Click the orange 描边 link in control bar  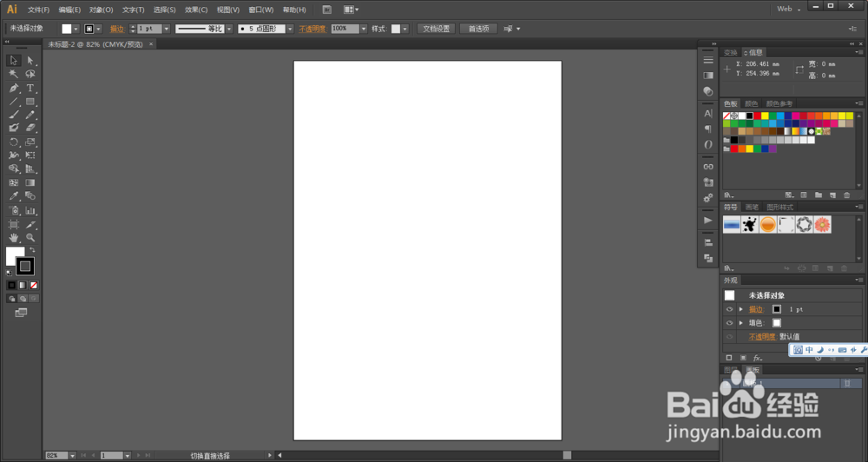[117, 29]
